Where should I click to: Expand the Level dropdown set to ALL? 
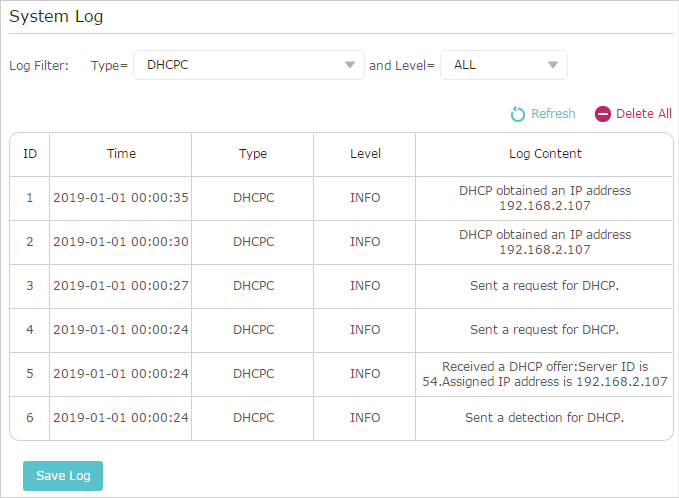coord(504,65)
